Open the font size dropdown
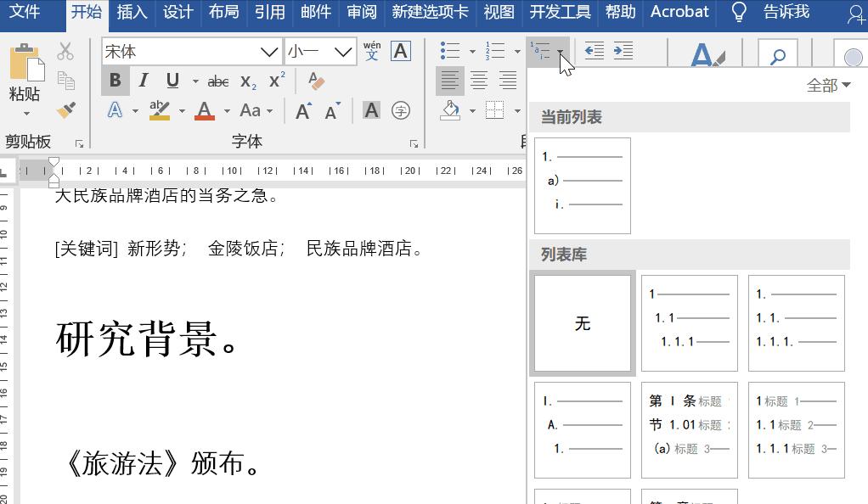The width and height of the screenshot is (868, 504). (x=344, y=52)
